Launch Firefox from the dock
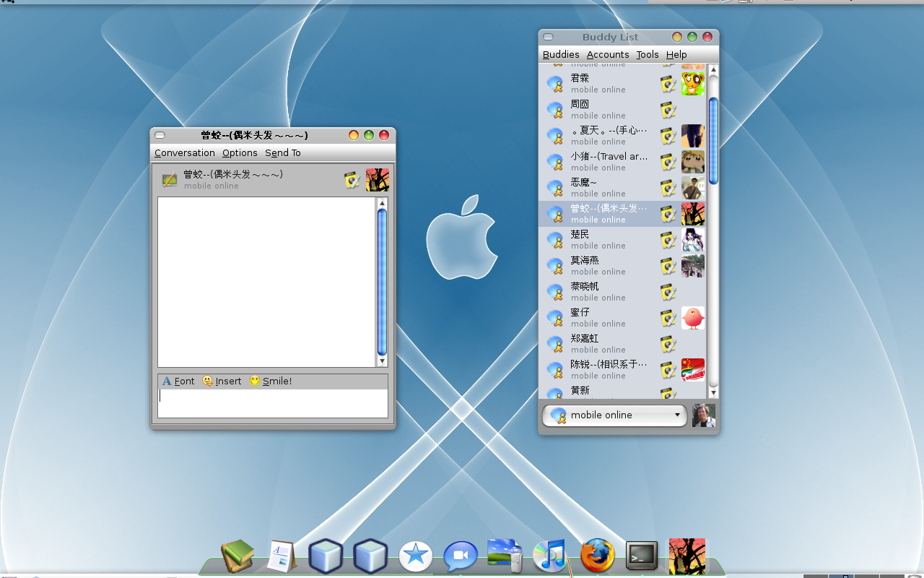The width and height of the screenshot is (924, 578). 598,556
